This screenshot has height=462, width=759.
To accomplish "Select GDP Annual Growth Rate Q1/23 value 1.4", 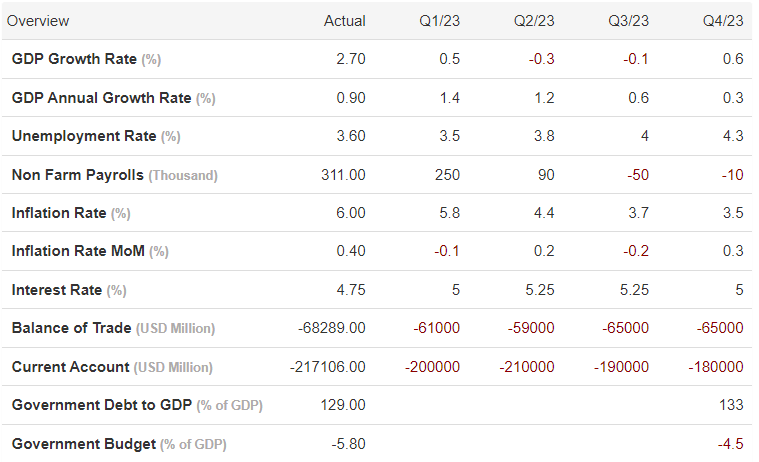I will point(450,98).
